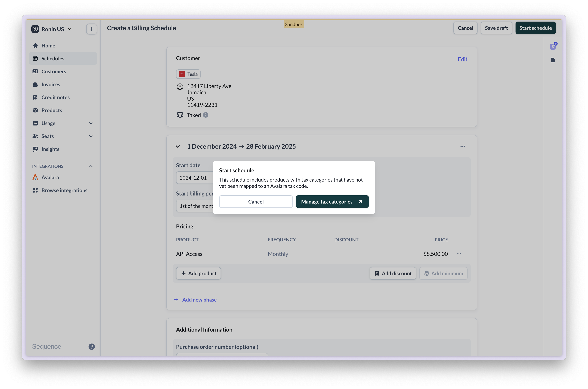Click the Usage terminal icon

click(35, 123)
